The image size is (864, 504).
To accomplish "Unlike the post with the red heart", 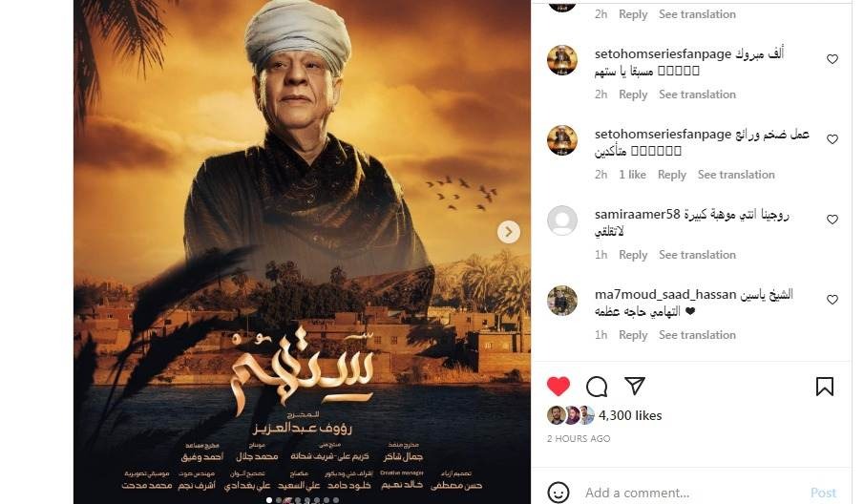I will point(558,387).
